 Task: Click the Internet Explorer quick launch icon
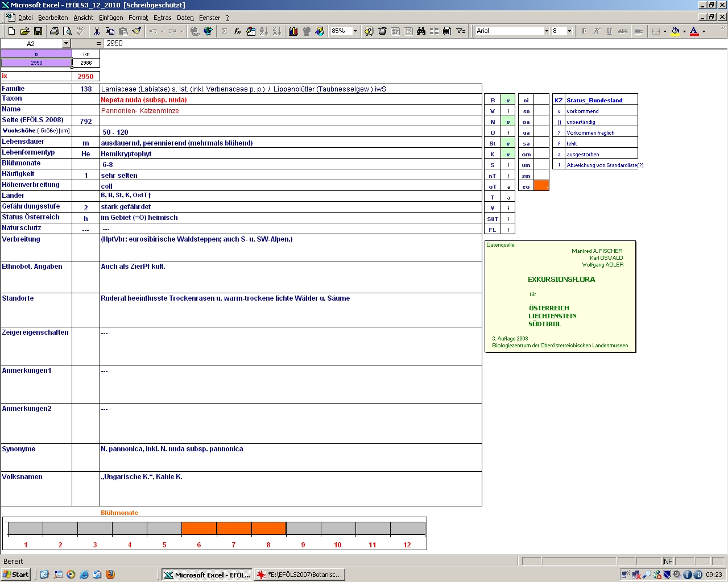pos(84,575)
